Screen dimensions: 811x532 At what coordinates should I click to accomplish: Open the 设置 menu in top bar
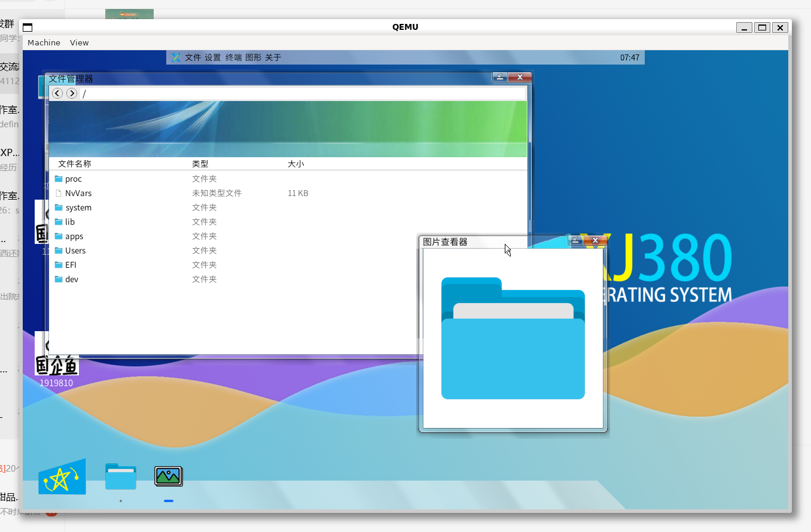click(x=213, y=57)
